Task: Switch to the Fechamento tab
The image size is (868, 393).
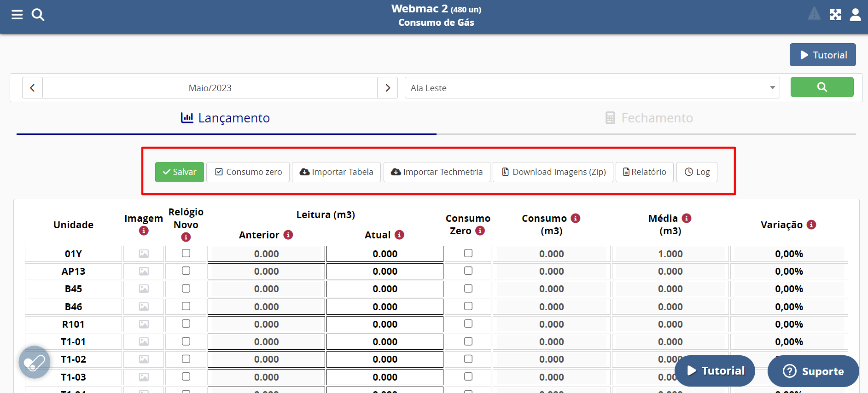Action: [649, 118]
